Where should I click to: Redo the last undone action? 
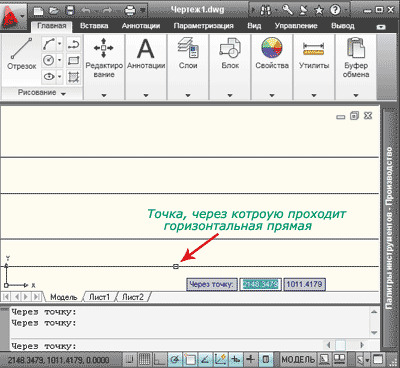(107, 11)
